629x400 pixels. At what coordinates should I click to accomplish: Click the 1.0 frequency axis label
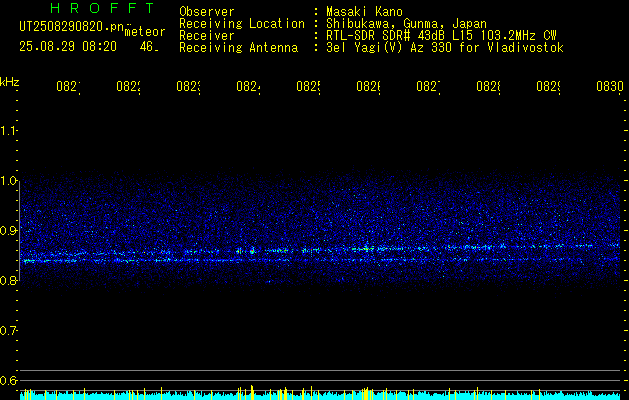pos(8,181)
